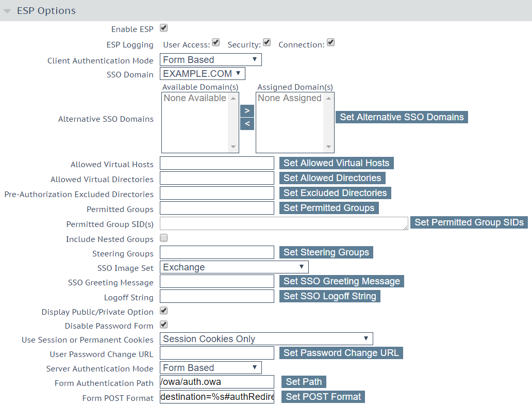Viewport: 532px width, 404px height.
Task: Uncheck the Security logging option
Action: point(267,42)
